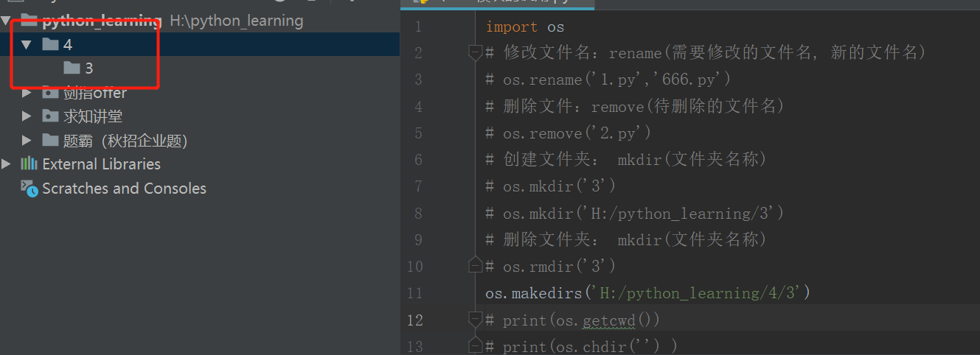Click the 求知讲堂 package folder icon
This screenshot has width=980, height=355.
50,116
